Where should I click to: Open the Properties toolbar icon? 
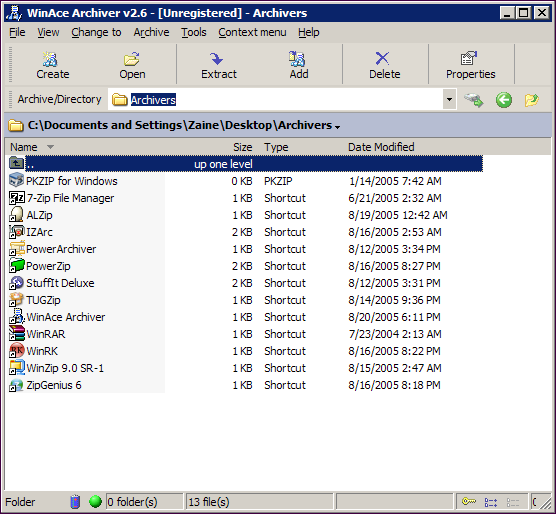tap(469, 58)
